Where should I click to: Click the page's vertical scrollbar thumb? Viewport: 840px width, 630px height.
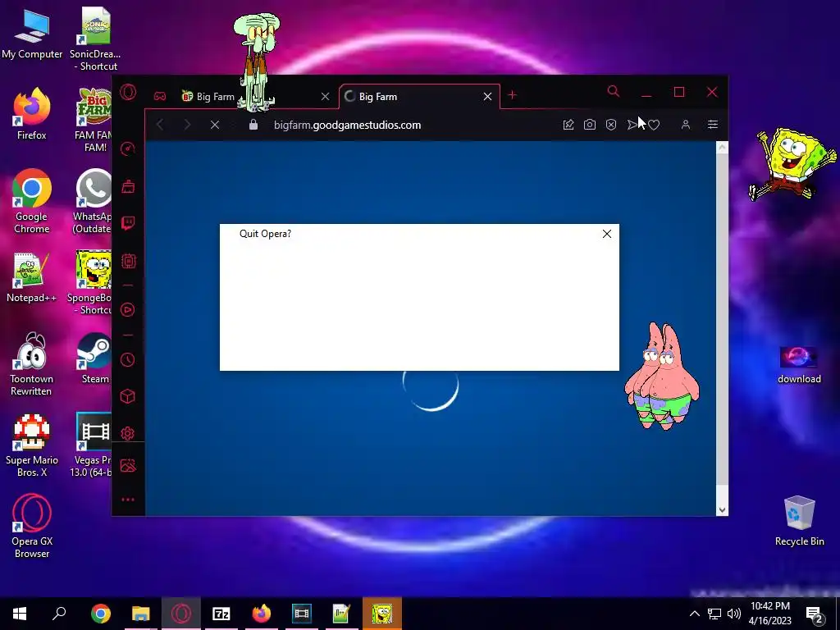tap(722, 319)
